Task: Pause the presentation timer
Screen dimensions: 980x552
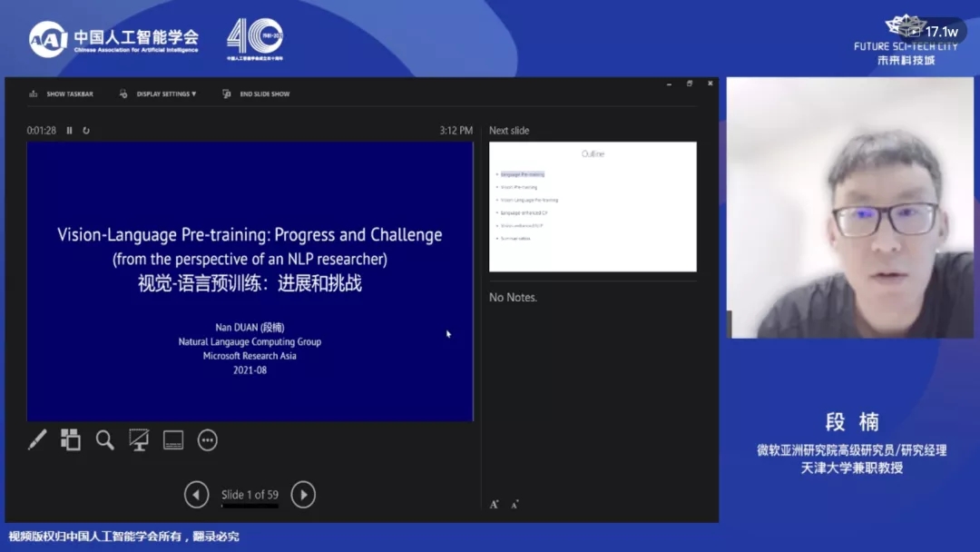Action: coord(70,131)
